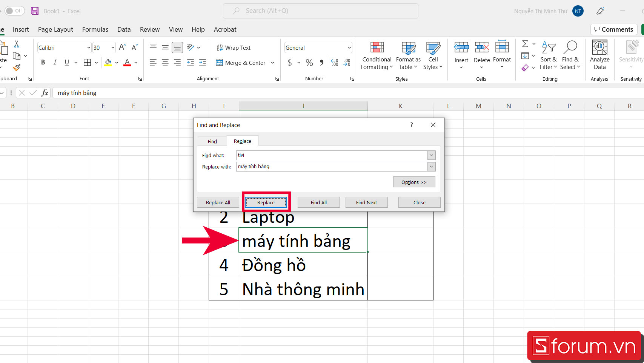644x363 pixels.
Task: Increase font size with A^ icon
Action: 122,47
